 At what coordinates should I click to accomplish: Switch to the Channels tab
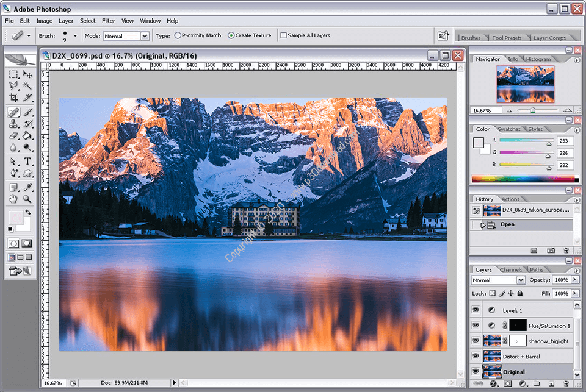(512, 269)
